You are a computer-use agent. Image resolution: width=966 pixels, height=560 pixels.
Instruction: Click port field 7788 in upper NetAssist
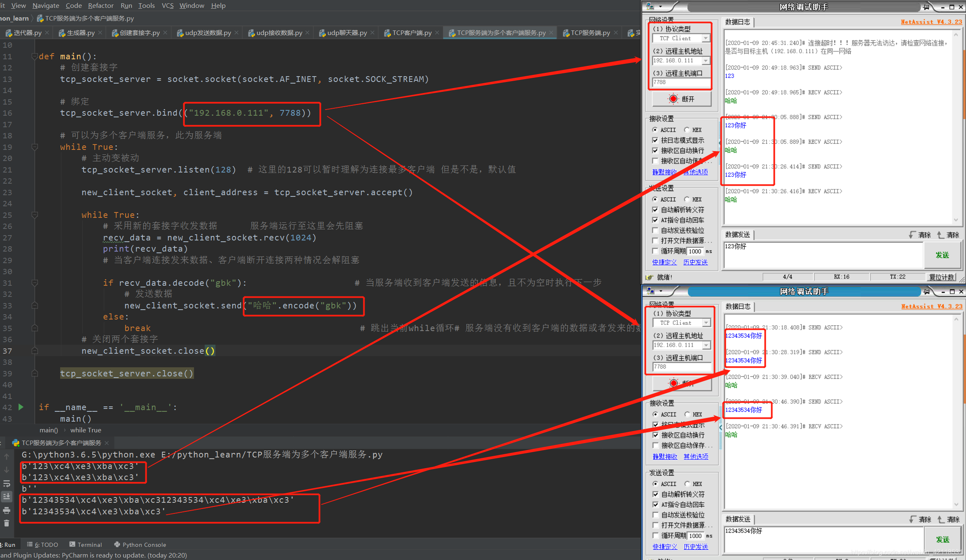pos(681,82)
